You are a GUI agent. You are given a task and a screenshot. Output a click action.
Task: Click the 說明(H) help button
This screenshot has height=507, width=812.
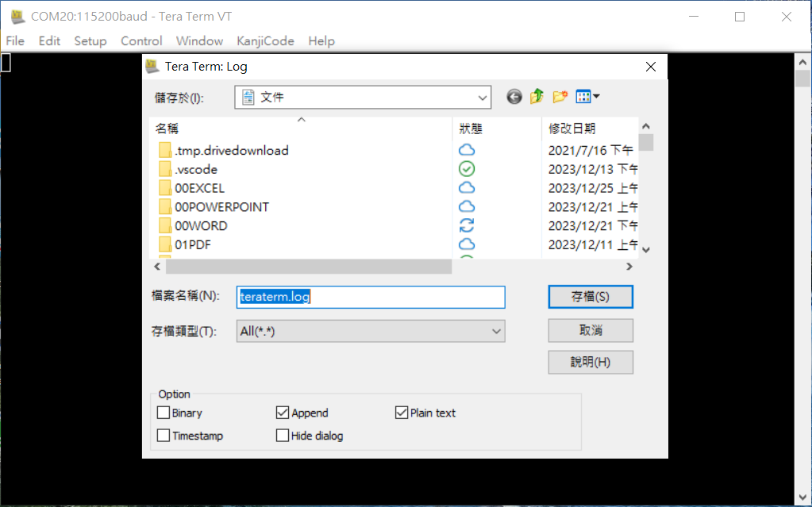591,362
